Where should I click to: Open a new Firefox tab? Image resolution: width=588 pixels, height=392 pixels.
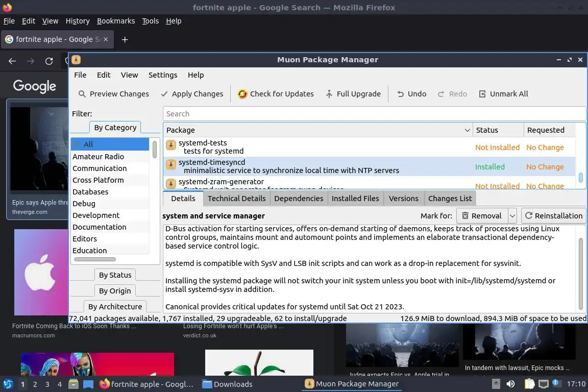[x=125, y=39]
